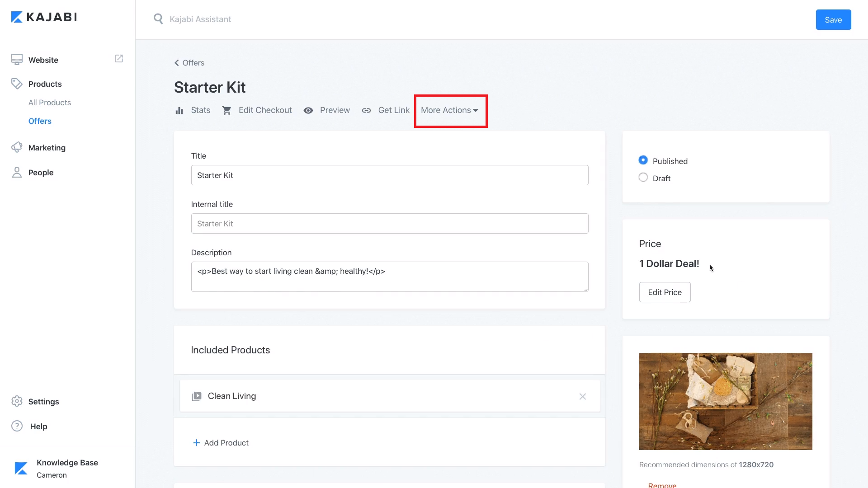Click the plus icon beside Add Product
Viewport: 868px width, 488px height.
[x=197, y=443]
